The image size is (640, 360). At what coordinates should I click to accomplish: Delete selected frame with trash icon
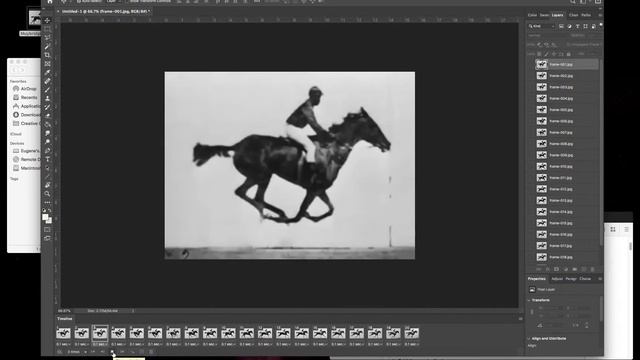151,352
